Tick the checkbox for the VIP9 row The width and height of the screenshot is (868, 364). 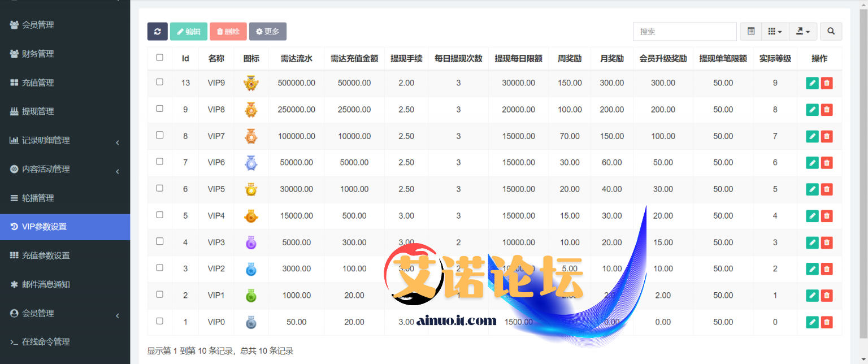159,82
